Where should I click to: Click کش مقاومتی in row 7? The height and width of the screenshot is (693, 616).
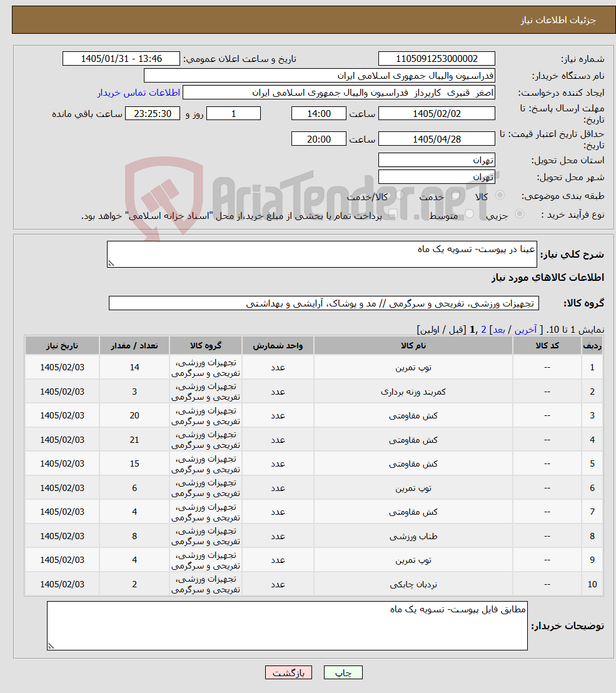(413, 512)
